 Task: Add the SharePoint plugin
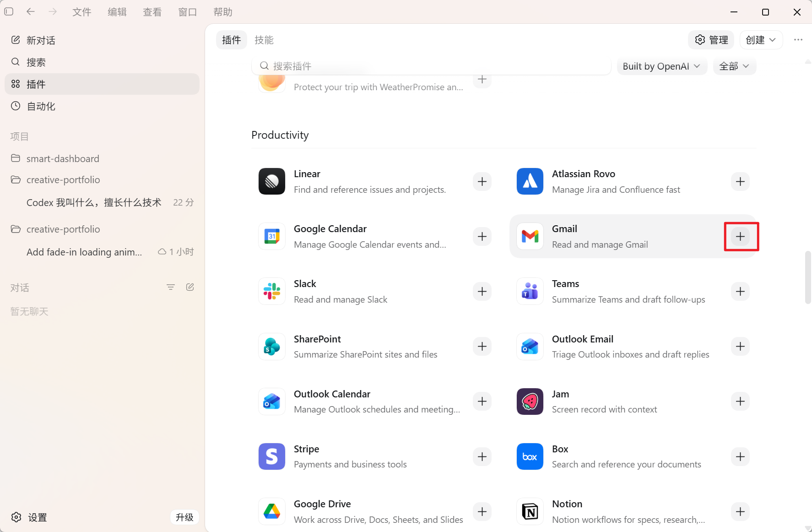(x=482, y=347)
